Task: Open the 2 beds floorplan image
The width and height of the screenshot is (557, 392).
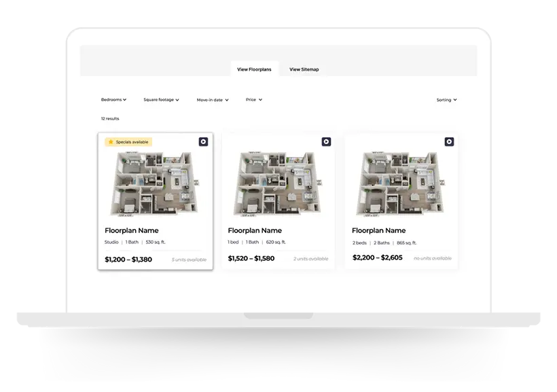Action: click(x=401, y=183)
